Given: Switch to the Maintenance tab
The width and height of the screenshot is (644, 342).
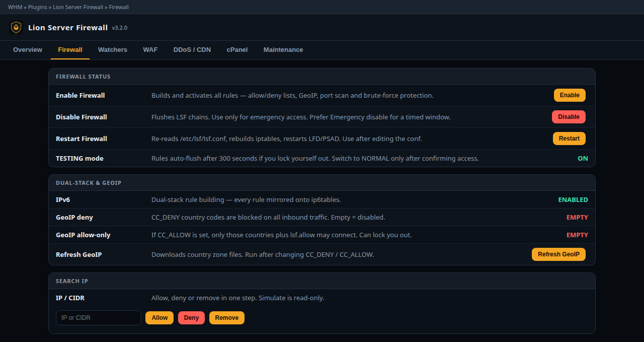Looking at the screenshot, I should [283, 50].
